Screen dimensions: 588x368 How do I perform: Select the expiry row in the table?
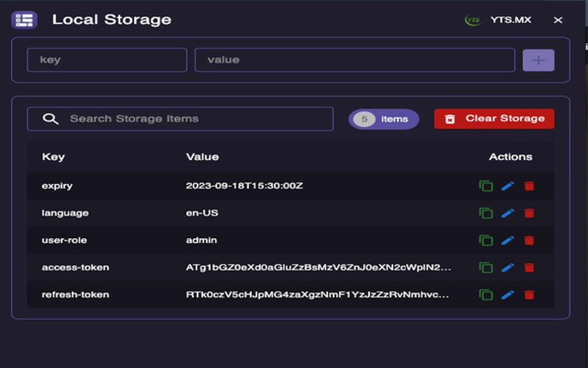231,186
